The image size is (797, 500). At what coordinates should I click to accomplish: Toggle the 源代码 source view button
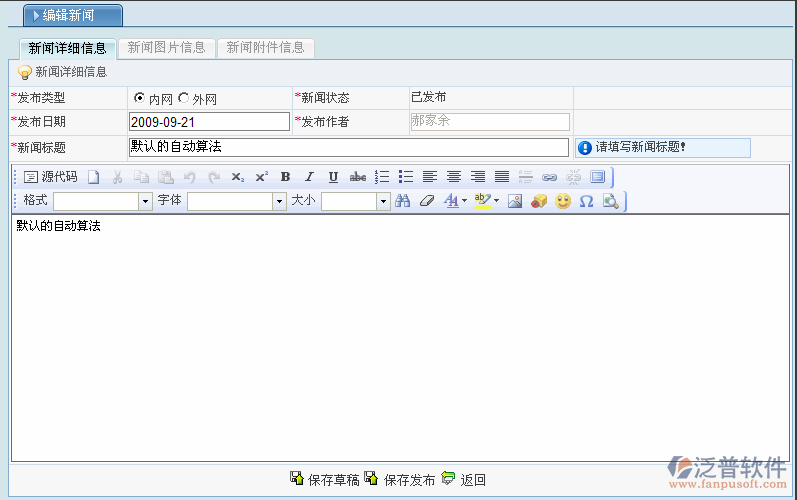[51, 177]
